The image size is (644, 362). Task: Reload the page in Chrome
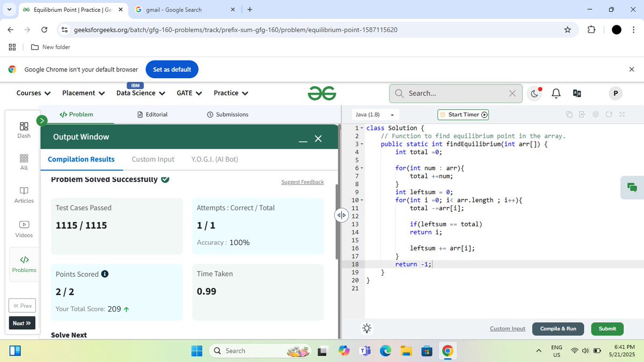coord(45,30)
